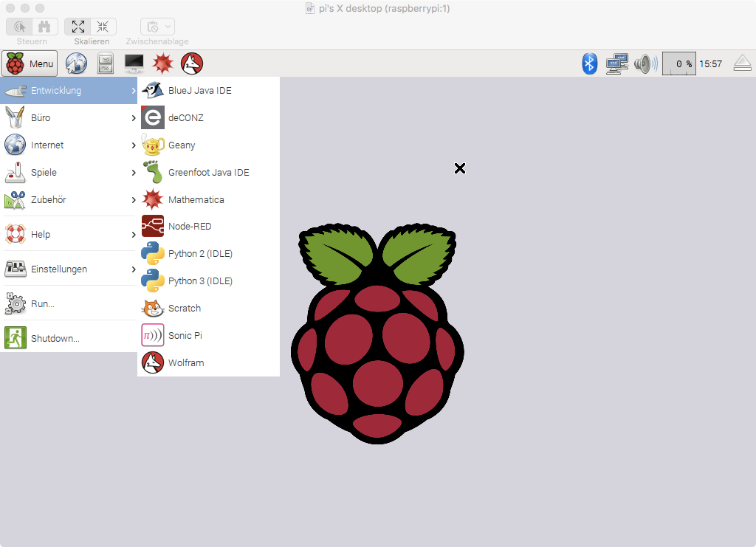Click the network connection icon
Image resolution: width=756 pixels, height=547 pixels.
[x=616, y=63]
